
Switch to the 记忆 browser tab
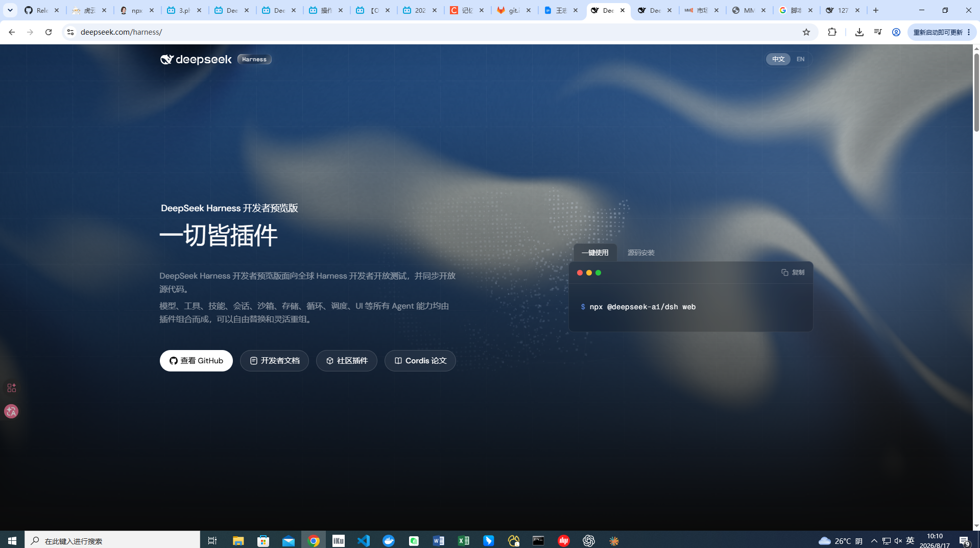click(x=467, y=10)
